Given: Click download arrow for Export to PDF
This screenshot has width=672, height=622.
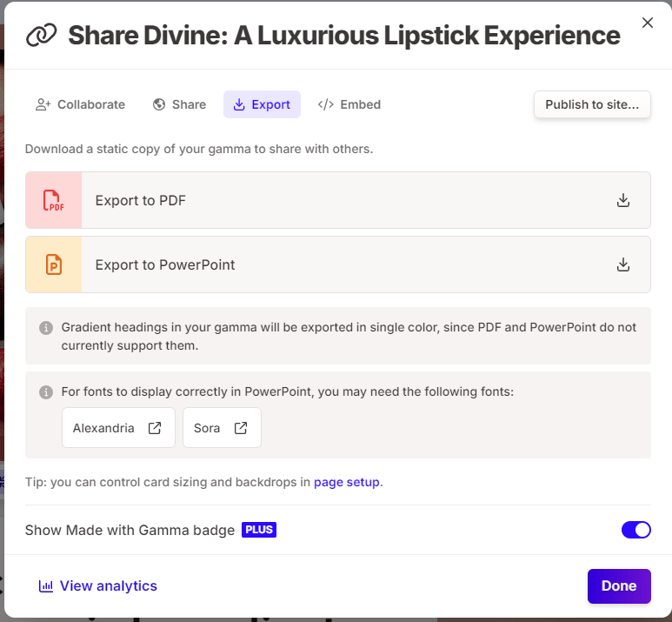Looking at the screenshot, I should [622, 200].
